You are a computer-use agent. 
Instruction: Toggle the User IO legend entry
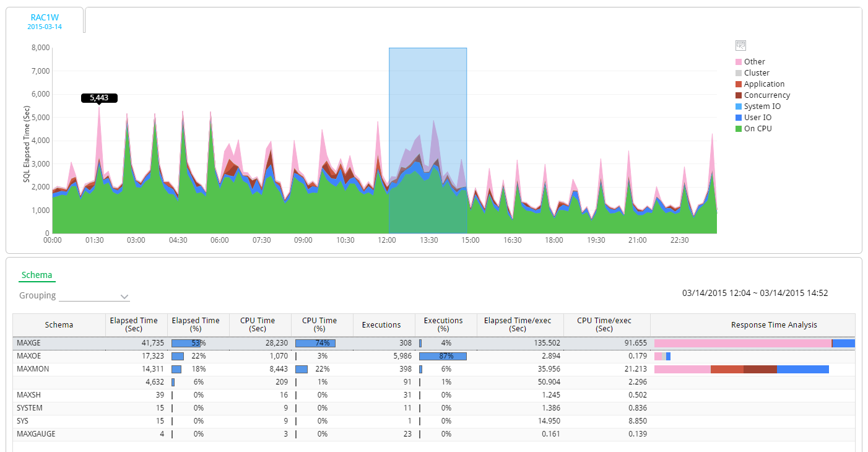(x=753, y=118)
